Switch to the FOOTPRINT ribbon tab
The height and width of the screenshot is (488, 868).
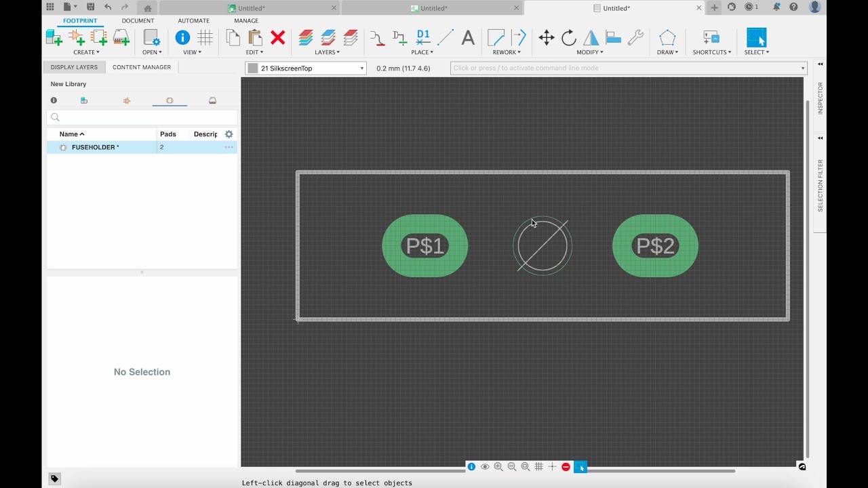pos(80,21)
